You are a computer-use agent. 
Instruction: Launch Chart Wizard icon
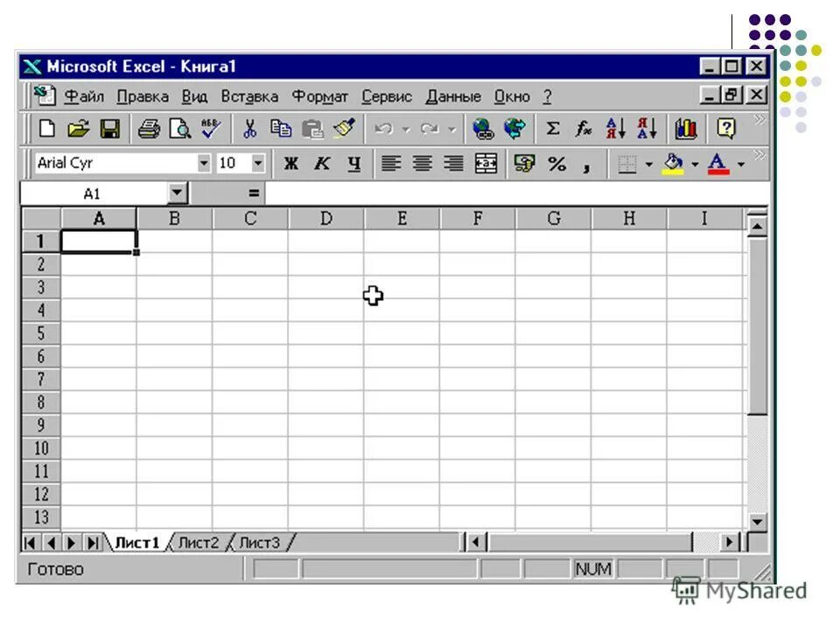(686, 129)
